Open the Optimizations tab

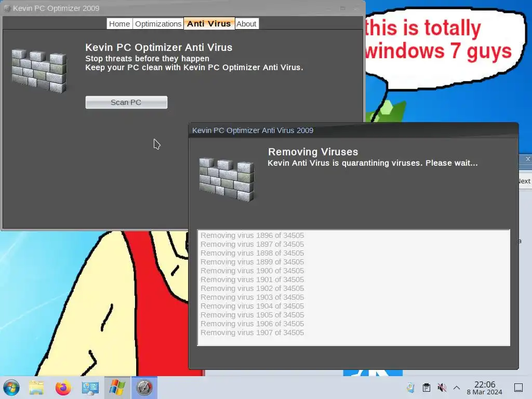pyautogui.click(x=158, y=24)
